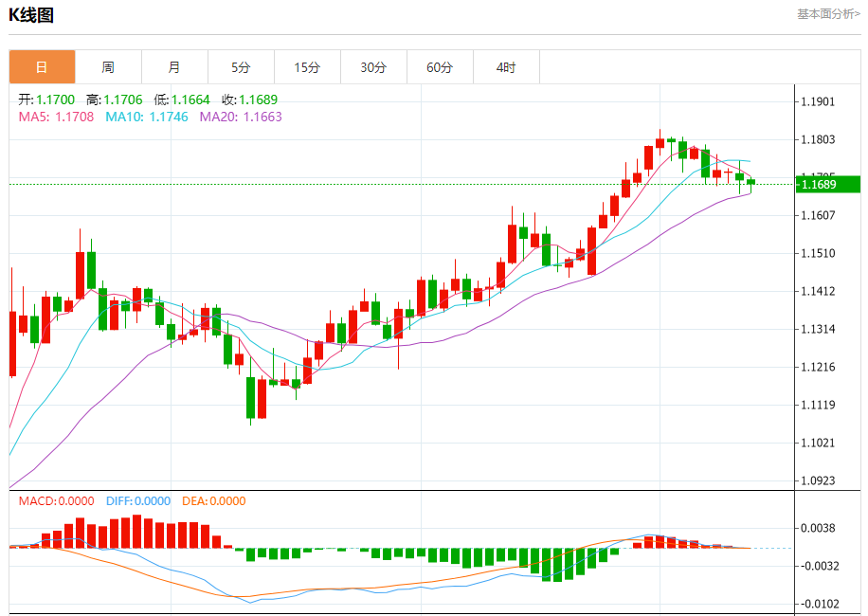
Task: Click the K线图 heading
Action: (31, 15)
